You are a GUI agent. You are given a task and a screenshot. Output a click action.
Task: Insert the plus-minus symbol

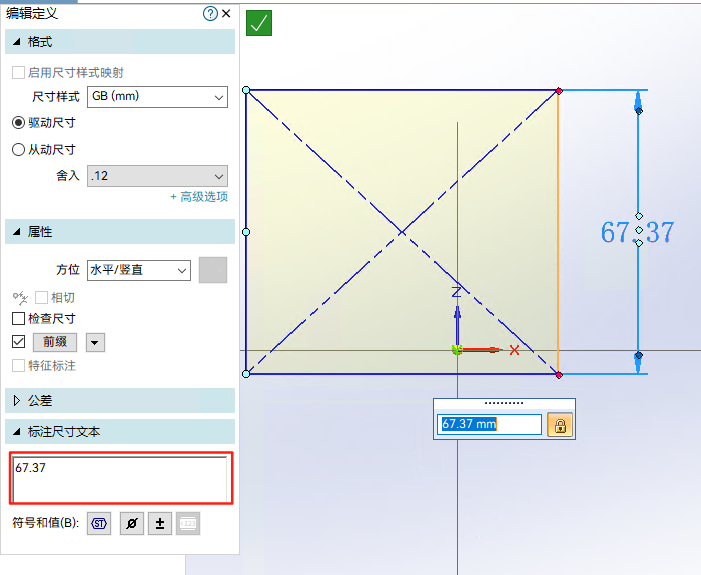[x=160, y=523]
